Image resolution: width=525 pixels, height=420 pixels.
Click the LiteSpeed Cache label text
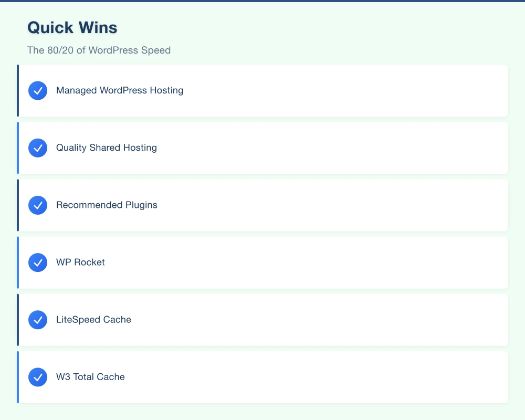click(x=93, y=320)
